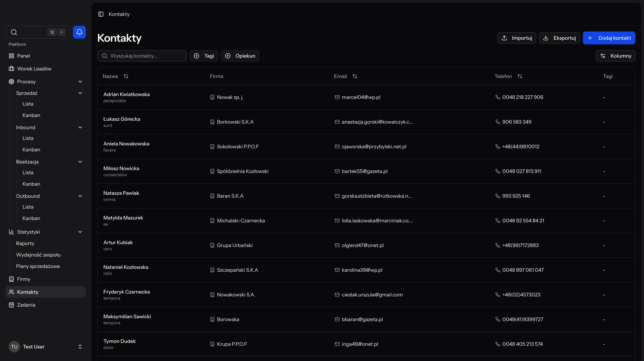Click the envelope icon for marcel04@wp.pl
This screenshot has width=644, height=361.
click(x=337, y=97)
